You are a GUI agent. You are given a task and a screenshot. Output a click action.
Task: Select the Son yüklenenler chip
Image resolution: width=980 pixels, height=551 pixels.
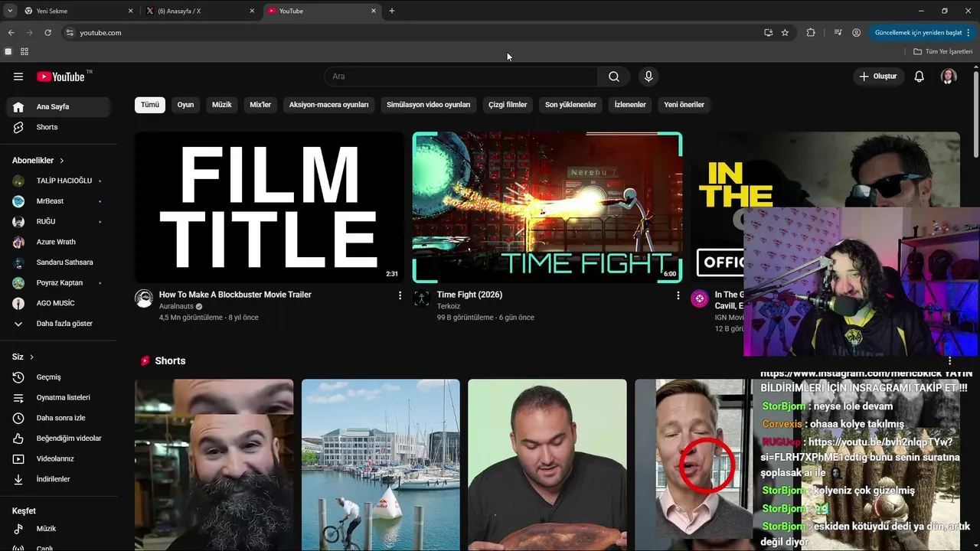[570, 105]
